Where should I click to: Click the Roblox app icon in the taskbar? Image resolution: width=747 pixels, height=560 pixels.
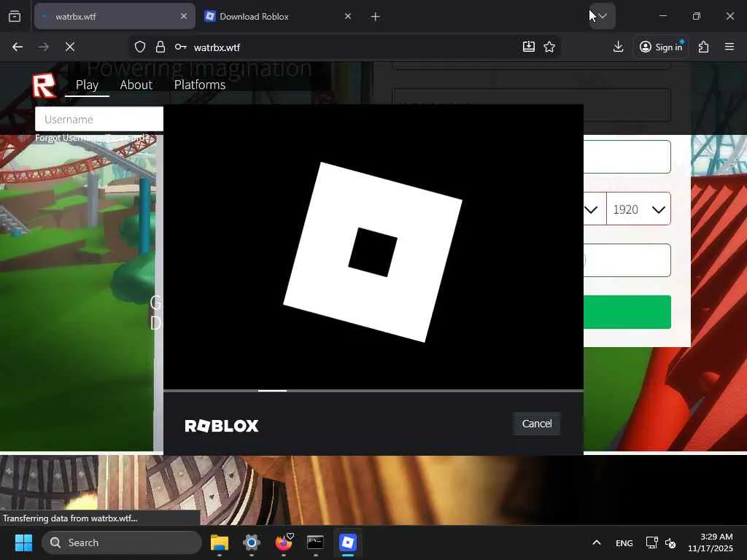[348, 542]
